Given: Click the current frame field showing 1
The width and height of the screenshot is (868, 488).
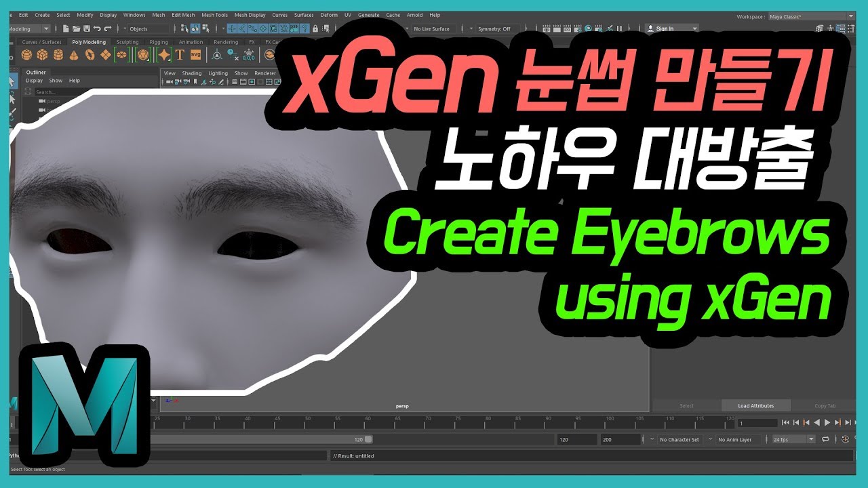Looking at the screenshot, I should point(757,423).
